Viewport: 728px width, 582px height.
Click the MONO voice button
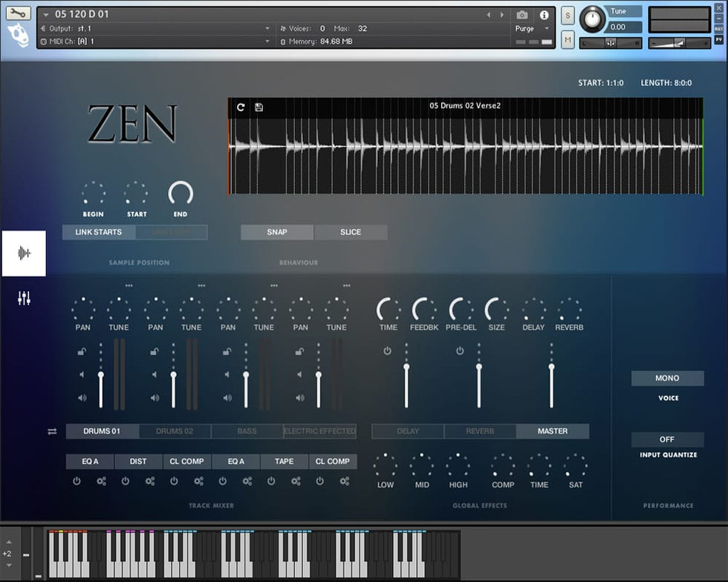coord(667,379)
